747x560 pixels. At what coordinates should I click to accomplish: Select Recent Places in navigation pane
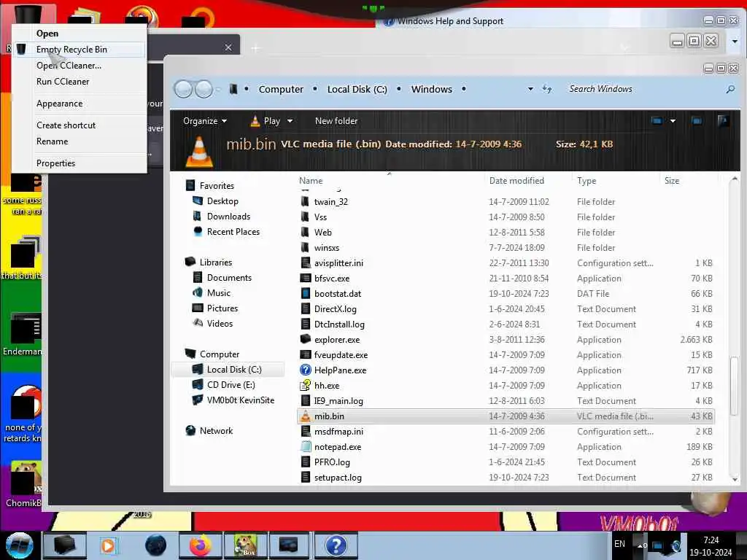click(233, 231)
